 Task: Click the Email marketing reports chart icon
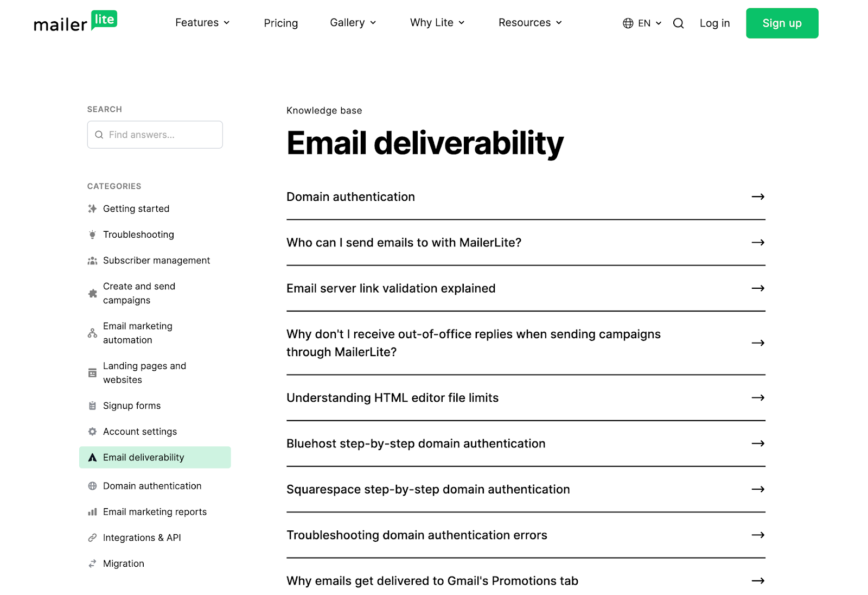click(92, 511)
